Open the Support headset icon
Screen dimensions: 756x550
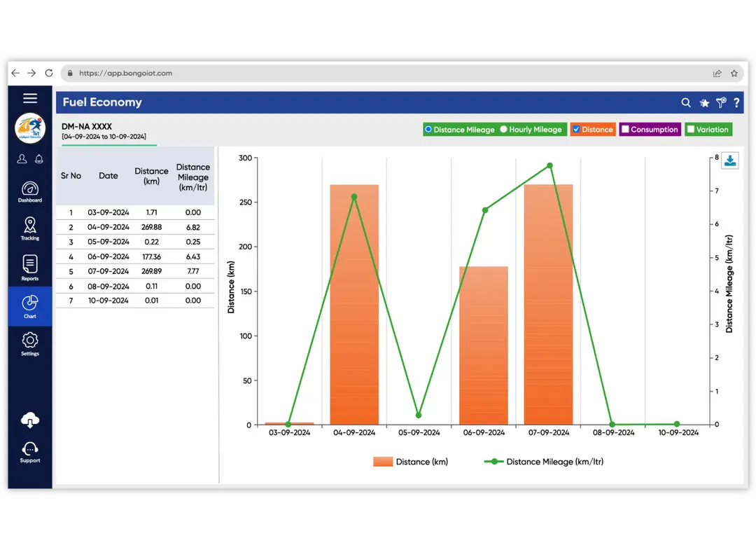click(x=29, y=452)
